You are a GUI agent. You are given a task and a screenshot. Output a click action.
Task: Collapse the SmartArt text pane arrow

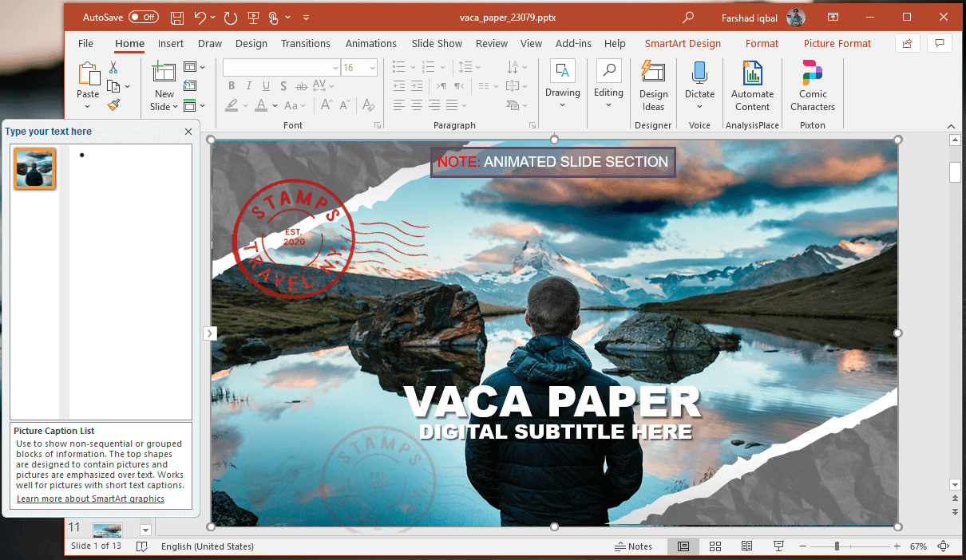coord(210,333)
